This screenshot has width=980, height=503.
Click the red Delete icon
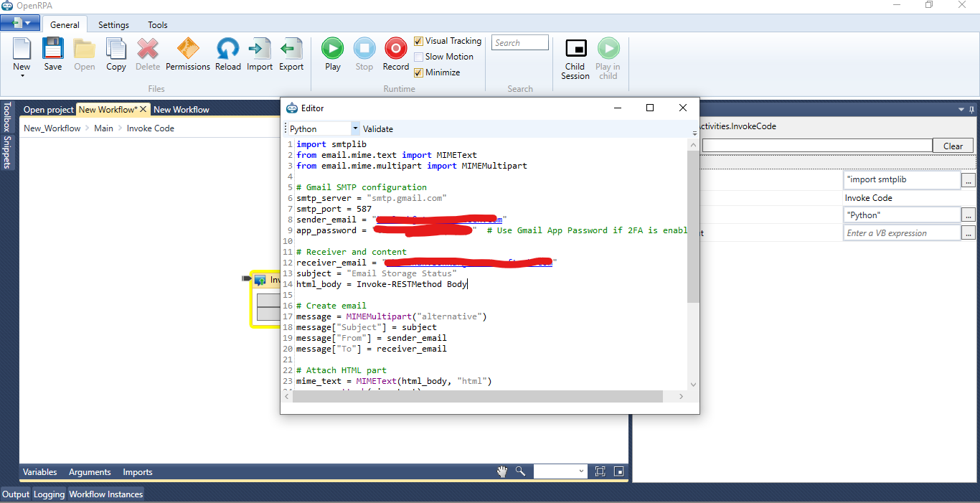pyautogui.click(x=148, y=49)
